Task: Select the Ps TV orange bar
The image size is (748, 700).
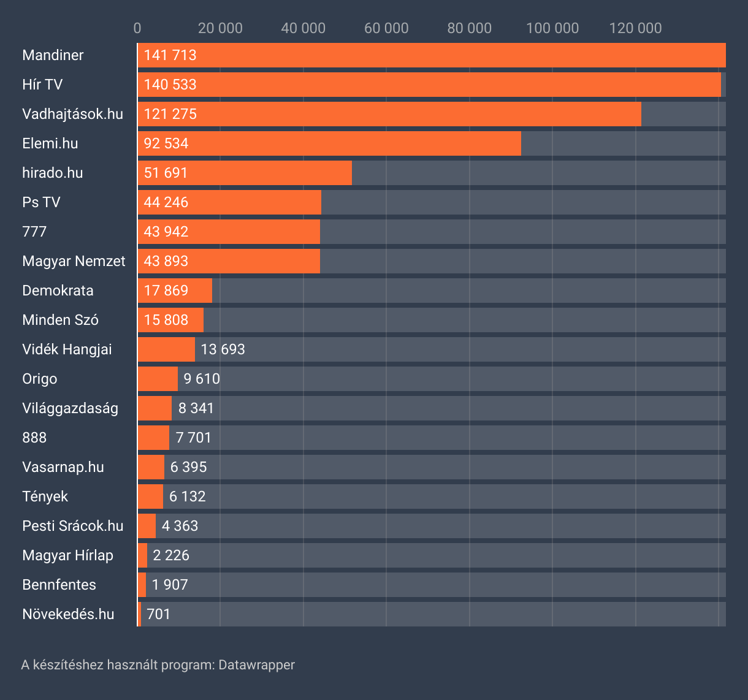Action: (x=229, y=202)
